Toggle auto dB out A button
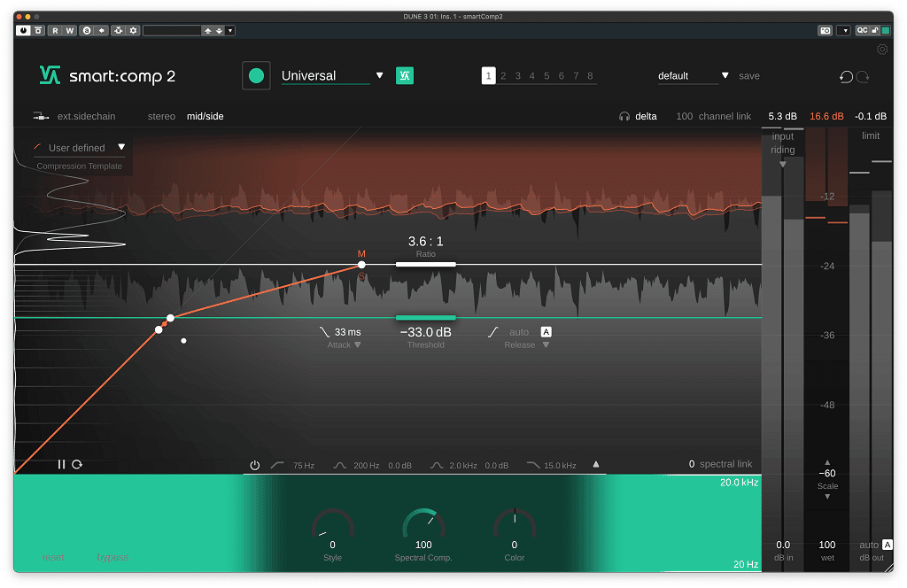Viewport: 907px width, 588px height. click(888, 545)
